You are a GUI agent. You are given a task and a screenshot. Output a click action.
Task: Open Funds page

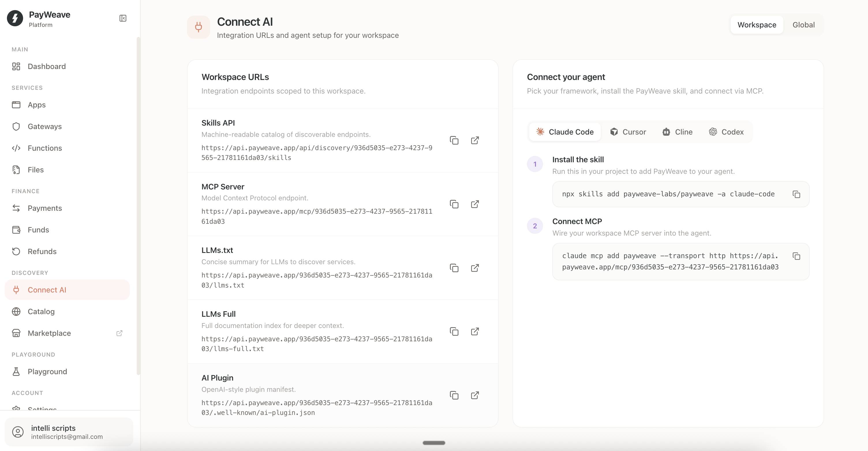(x=68, y=230)
